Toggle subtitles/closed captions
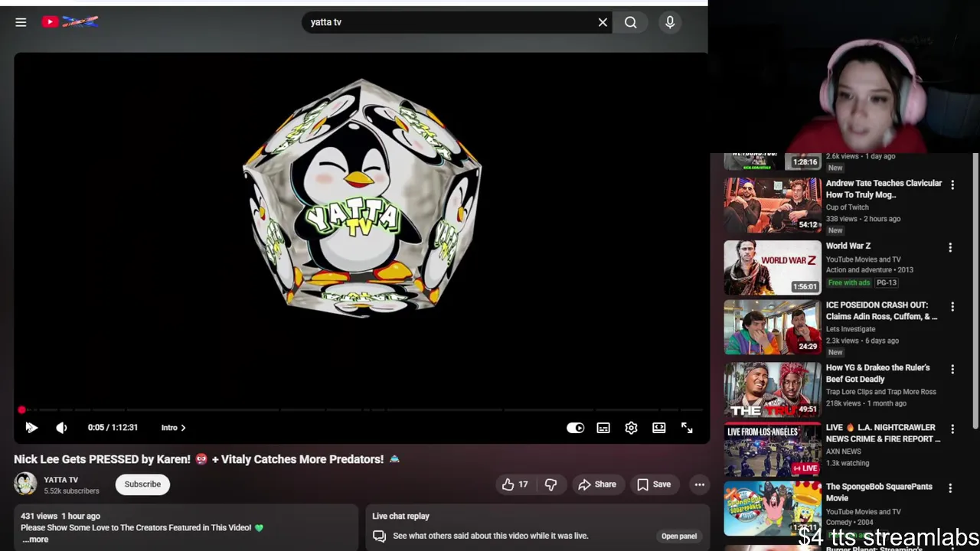Screen dimensions: 980x551 pyautogui.click(x=603, y=428)
